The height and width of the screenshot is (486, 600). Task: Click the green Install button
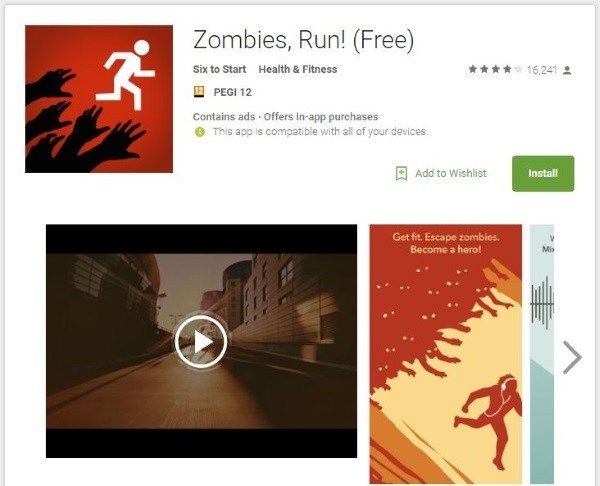click(x=543, y=173)
